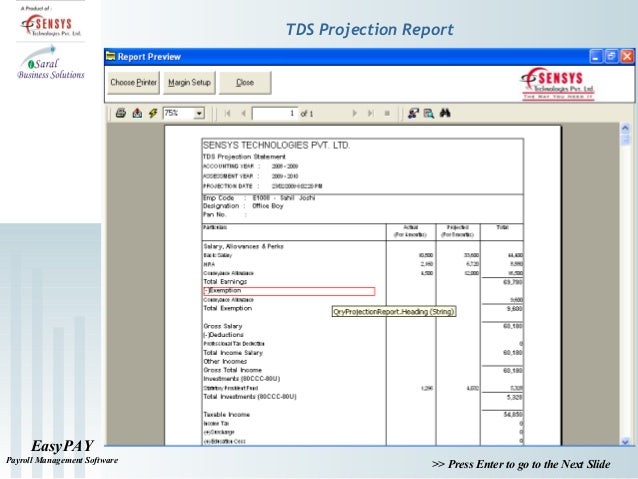This screenshot has height=479, width=638.
Task: Click the scroll up arrow of the preview
Action: 625,128
